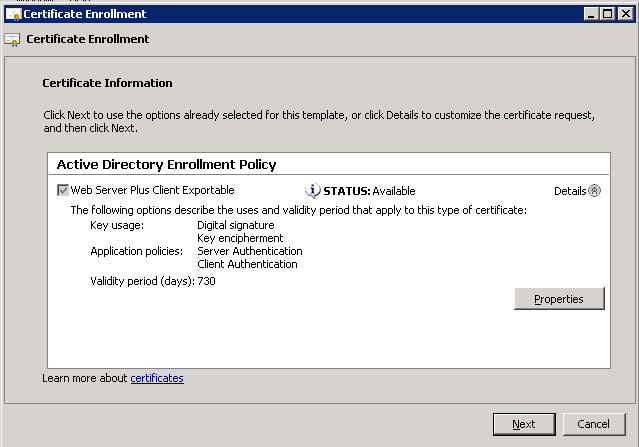Viewport: 639px width, 447px height.
Task: Click the Server Authentication policy entry
Action: point(250,251)
